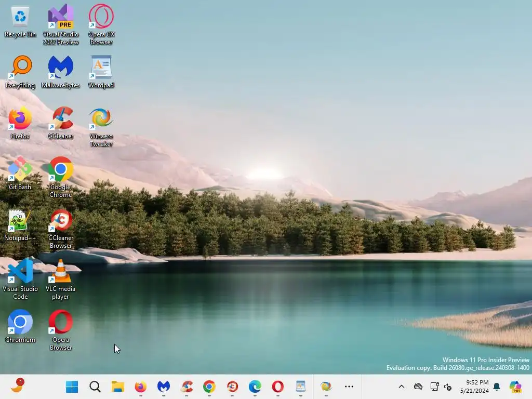The width and height of the screenshot is (532, 399).
Task: Select the CCleaner Browser desktop shortcut
Action: point(61,229)
